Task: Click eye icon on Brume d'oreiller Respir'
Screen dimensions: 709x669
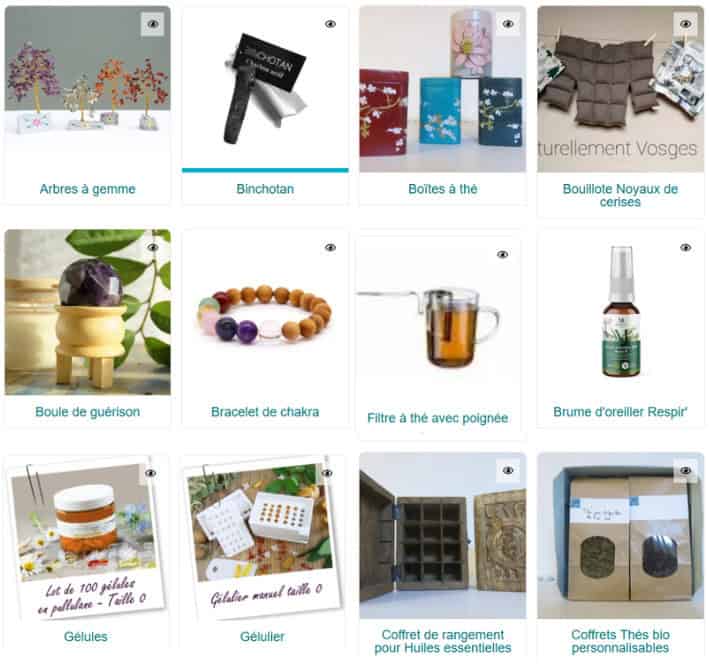Action: pos(686,247)
